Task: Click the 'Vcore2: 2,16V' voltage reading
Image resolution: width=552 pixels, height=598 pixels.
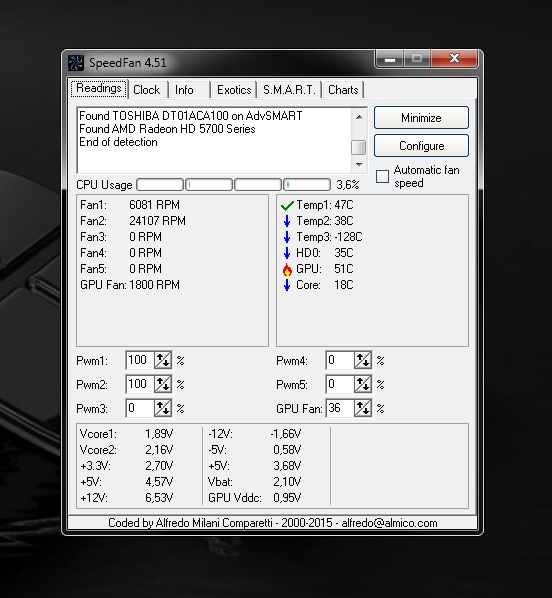Action: (x=126, y=450)
